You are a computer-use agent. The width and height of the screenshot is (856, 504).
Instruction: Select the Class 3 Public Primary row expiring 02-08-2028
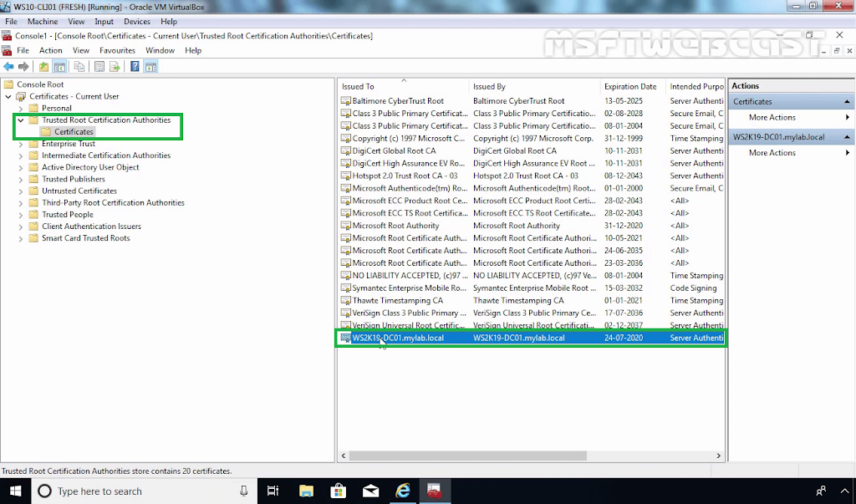[532, 114]
